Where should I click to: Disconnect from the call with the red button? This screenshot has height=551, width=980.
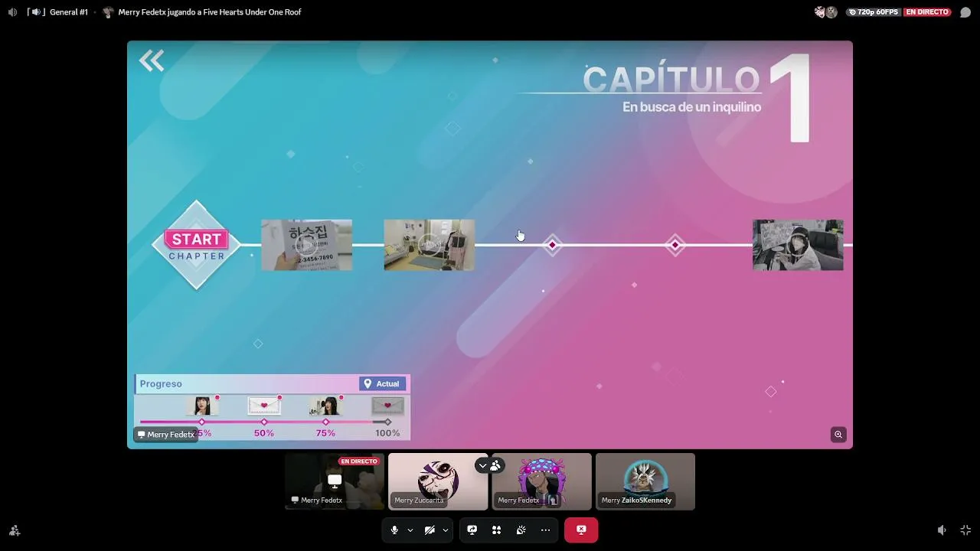[x=581, y=530]
